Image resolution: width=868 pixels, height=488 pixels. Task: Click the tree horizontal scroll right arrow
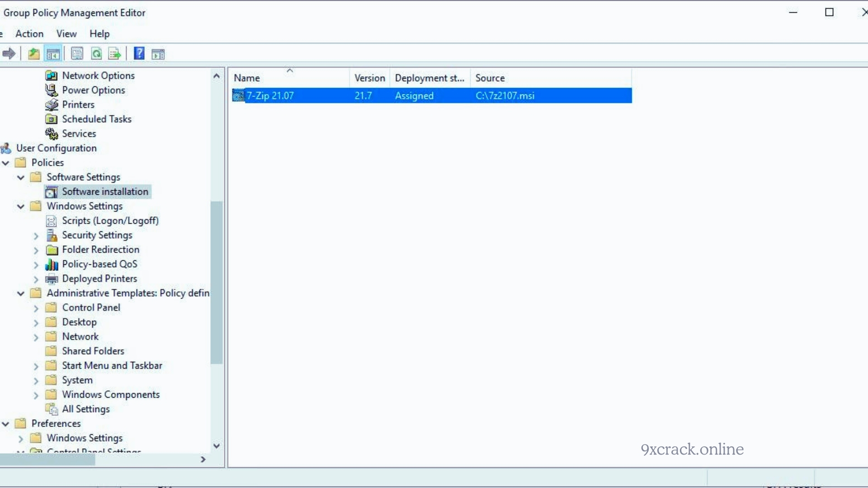coord(203,460)
